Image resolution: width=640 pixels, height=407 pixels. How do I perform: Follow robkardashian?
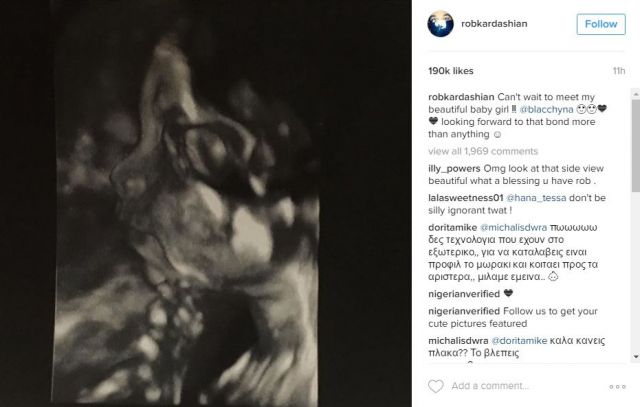(601, 24)
